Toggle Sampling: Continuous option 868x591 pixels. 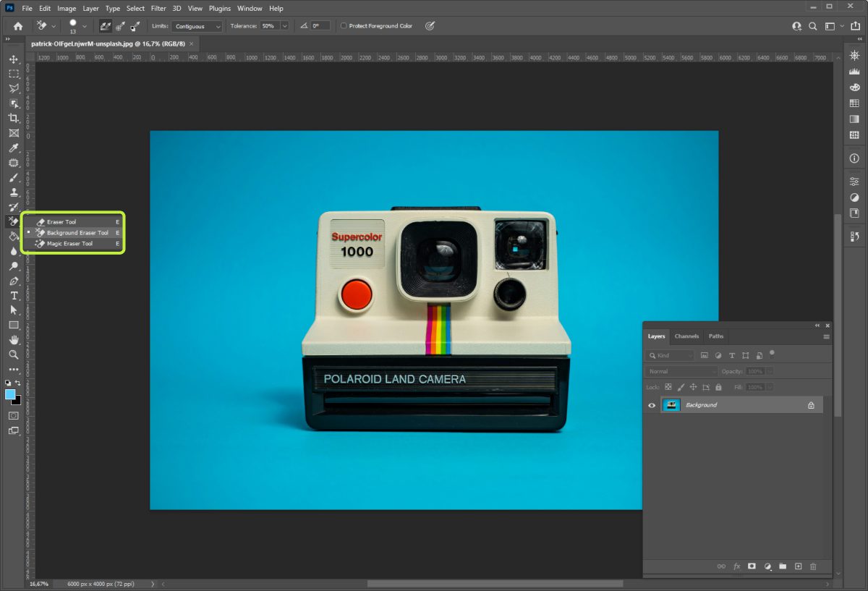coord(106,26)
